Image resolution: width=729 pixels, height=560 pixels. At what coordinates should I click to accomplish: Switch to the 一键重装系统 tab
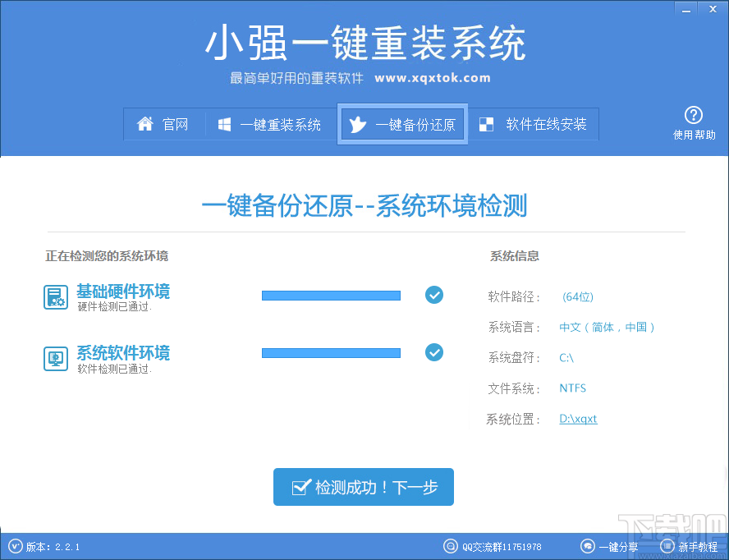(271, 124)
